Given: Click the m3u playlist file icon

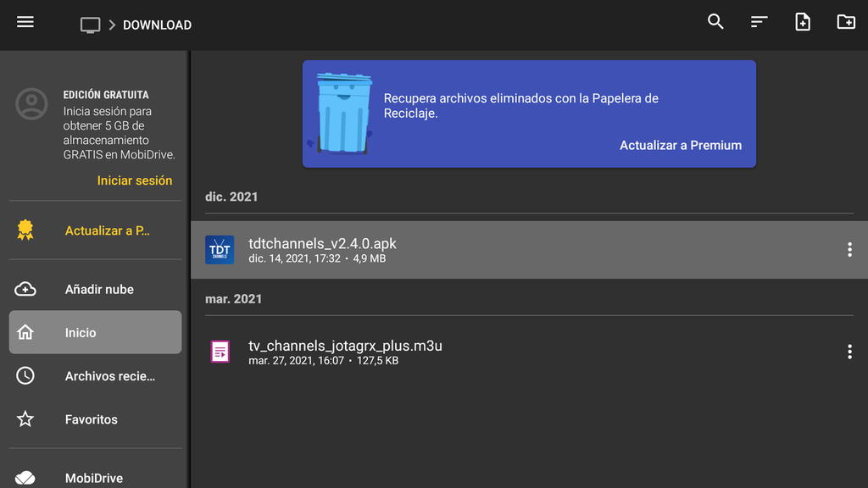Looking at the screenshot, I should tap(220, 352).
